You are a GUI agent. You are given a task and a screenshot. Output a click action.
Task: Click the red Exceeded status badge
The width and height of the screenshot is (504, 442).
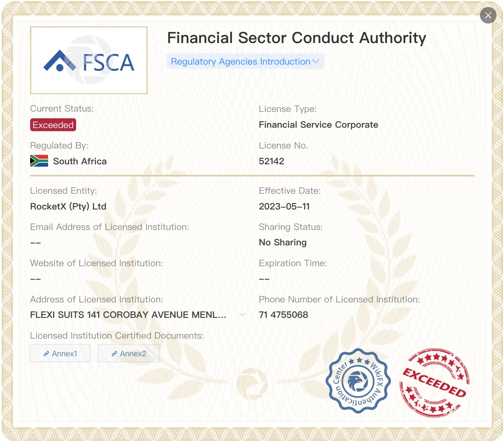(53, 125)
